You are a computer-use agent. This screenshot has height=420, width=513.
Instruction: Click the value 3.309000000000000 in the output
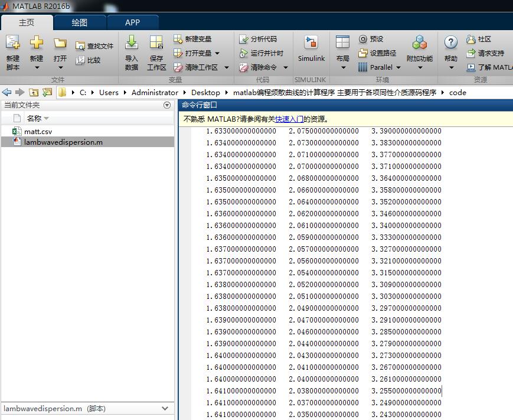(x=406, y=285)
